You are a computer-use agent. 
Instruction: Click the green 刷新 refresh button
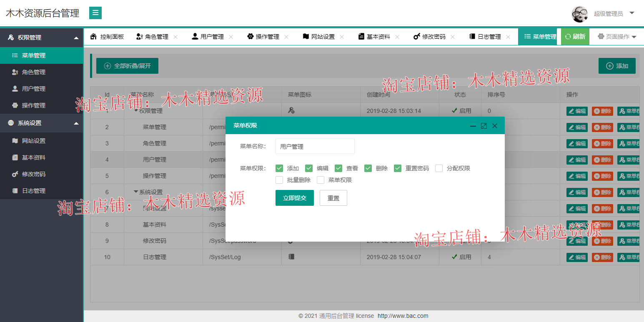[x=575, y=37]
